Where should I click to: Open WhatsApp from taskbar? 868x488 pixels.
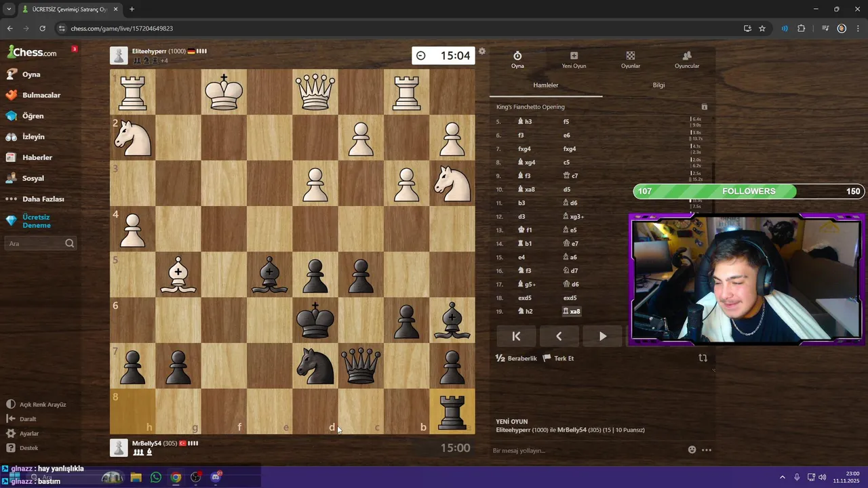[156, 477]
